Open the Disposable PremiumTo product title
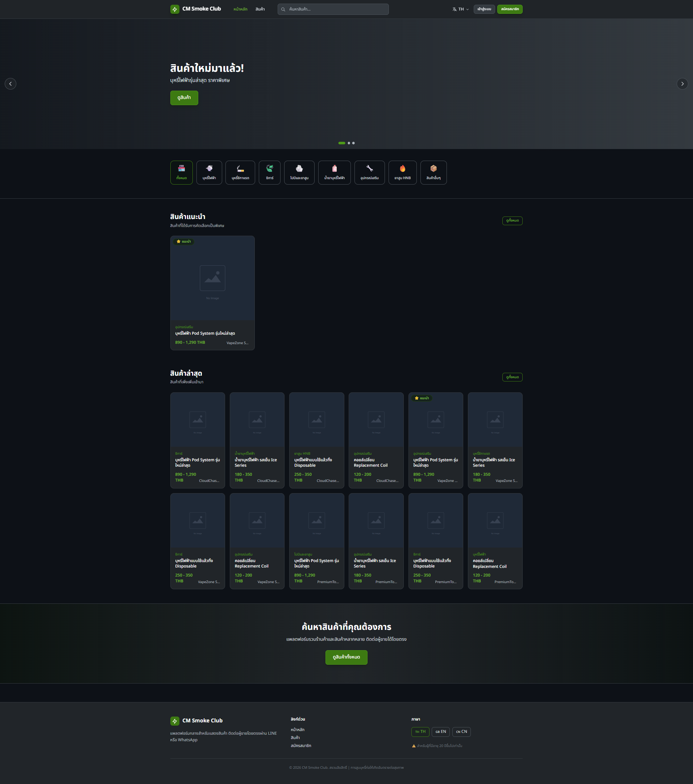693x784 pixels. click(432, 564)
